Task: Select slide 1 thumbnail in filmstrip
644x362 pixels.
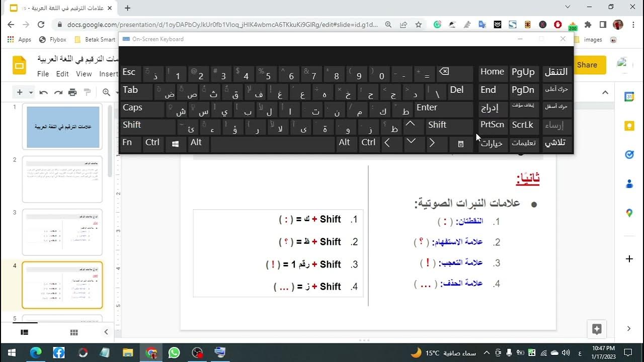Action: click(x=63, y=127)
